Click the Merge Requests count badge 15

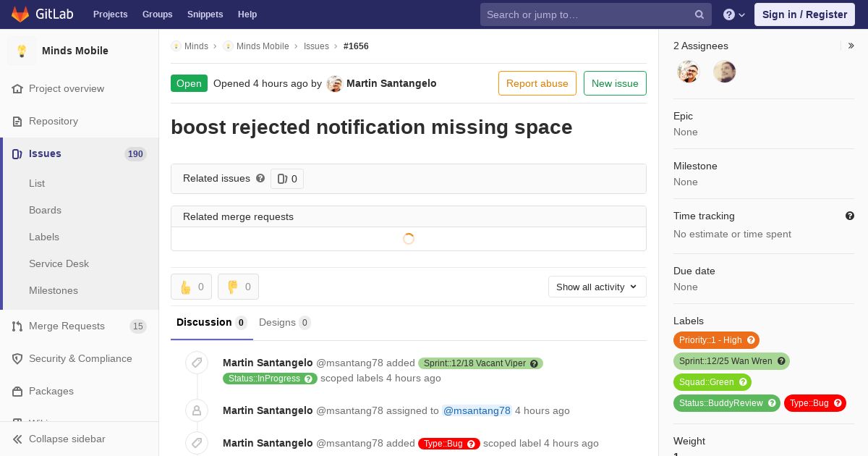coord(138,326)
